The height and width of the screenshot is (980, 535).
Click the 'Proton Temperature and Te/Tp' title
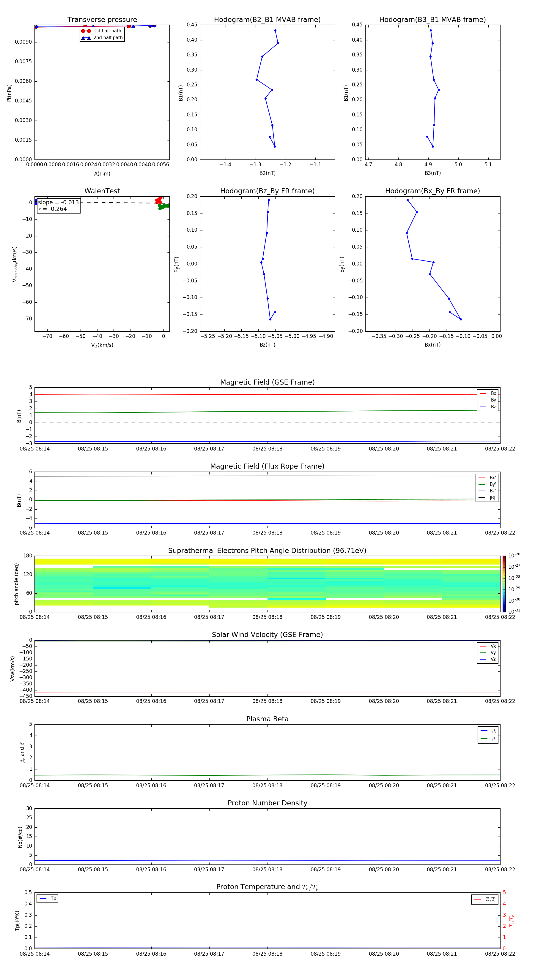[267, 887]
